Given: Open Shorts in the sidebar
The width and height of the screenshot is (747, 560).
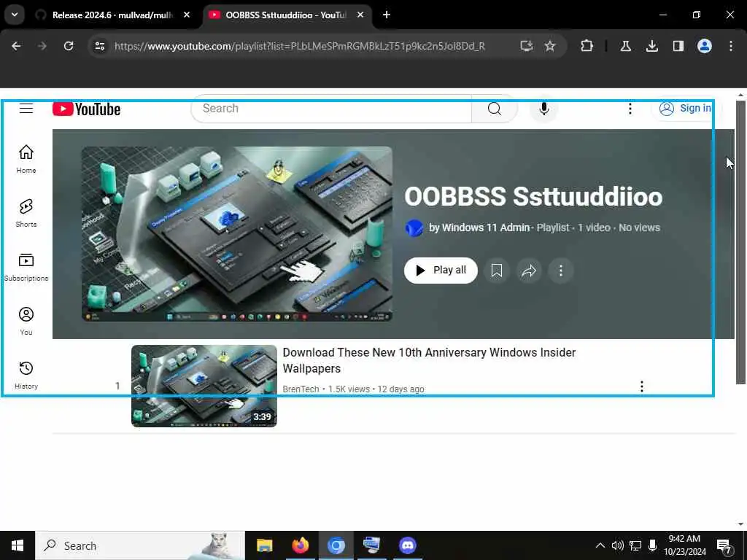Looking at the screenshot, I should (x=26, y=213).
